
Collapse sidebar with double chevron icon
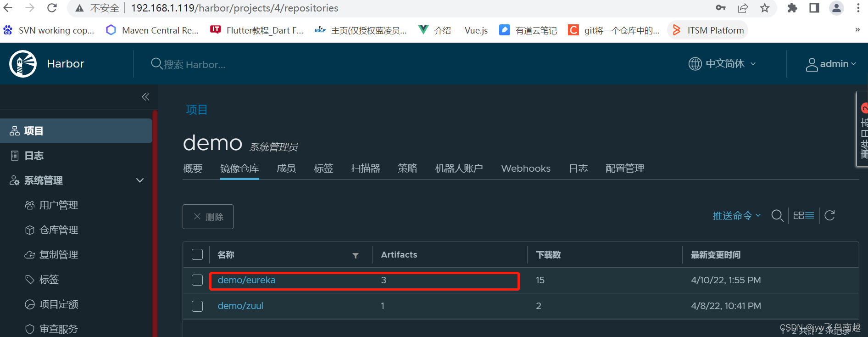[x=145, y=97]
